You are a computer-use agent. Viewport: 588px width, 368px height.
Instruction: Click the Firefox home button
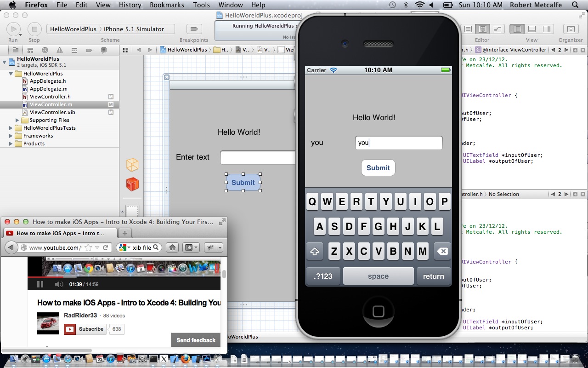172,247
